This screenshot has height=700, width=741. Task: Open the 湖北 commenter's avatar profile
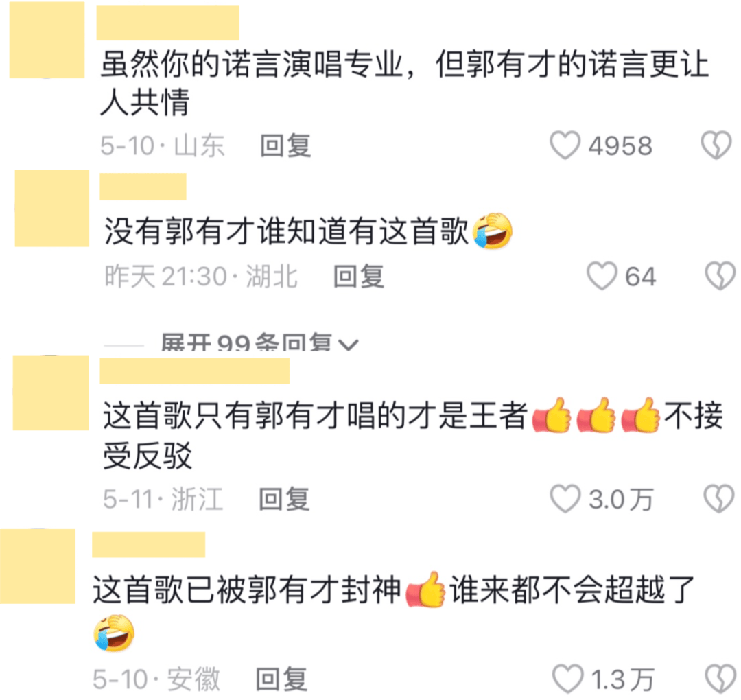point(52,208)
